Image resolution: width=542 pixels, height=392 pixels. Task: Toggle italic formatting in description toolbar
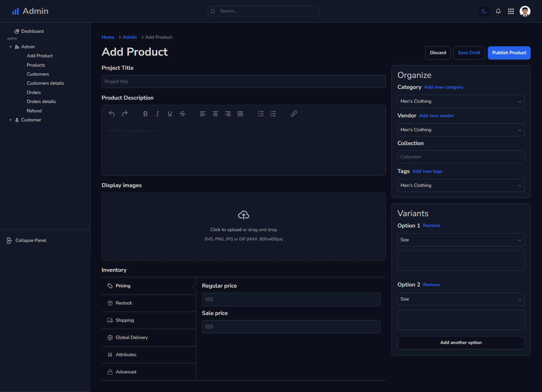tap(158, 114)
